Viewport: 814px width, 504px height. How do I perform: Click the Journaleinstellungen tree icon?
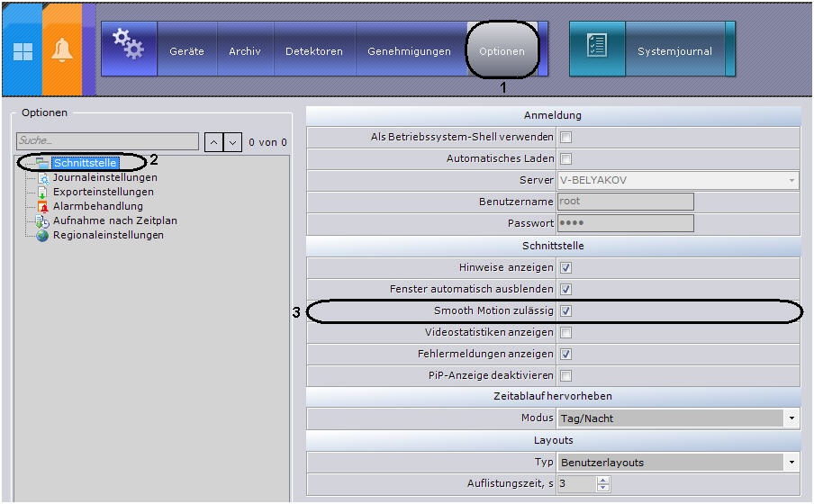click(42, 177)
